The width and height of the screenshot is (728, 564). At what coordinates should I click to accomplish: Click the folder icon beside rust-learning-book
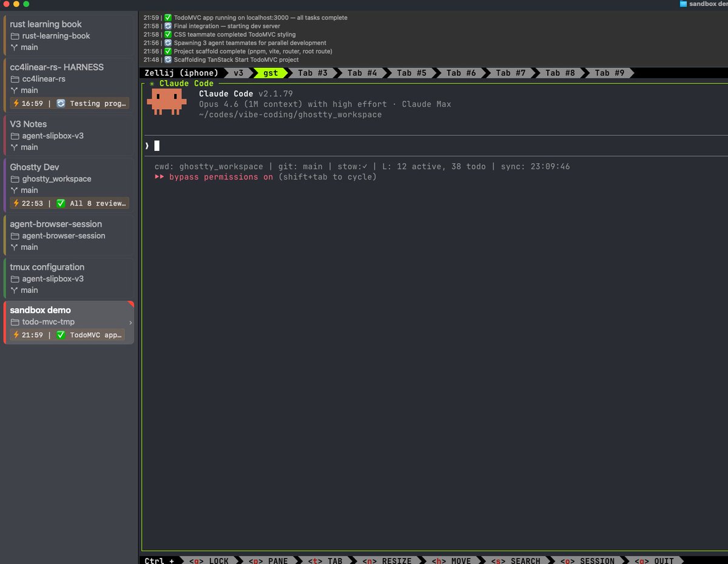[15, 36]
